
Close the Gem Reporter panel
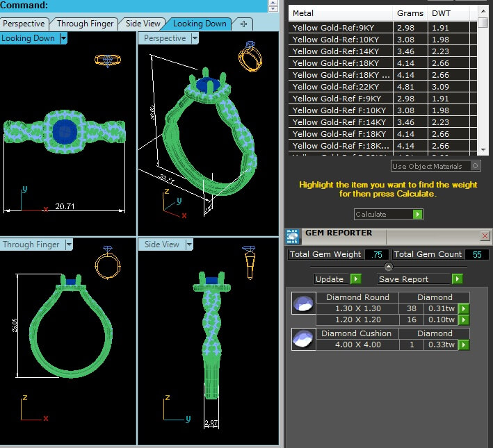tap(484, 236)
